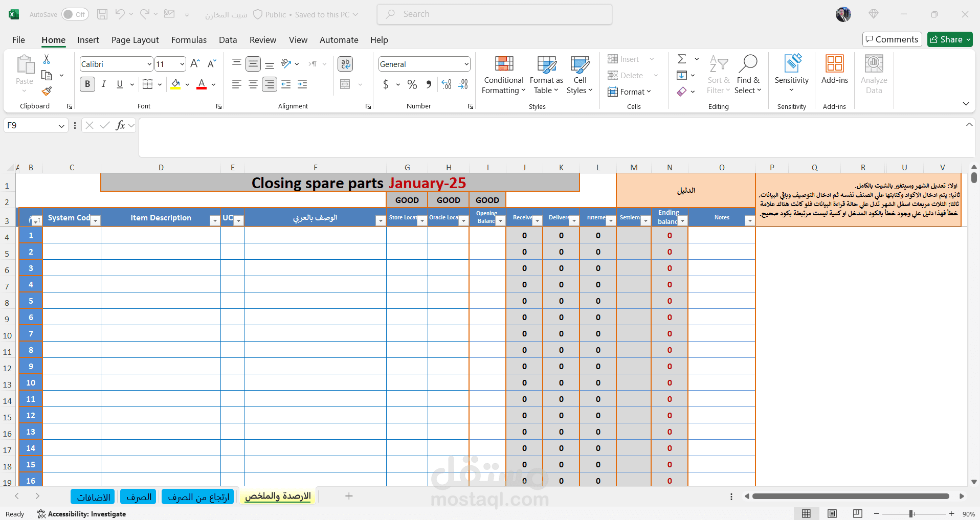Click the Paste clipboard icon
Viewport: 980px width, 520px height.
(25, 65)
